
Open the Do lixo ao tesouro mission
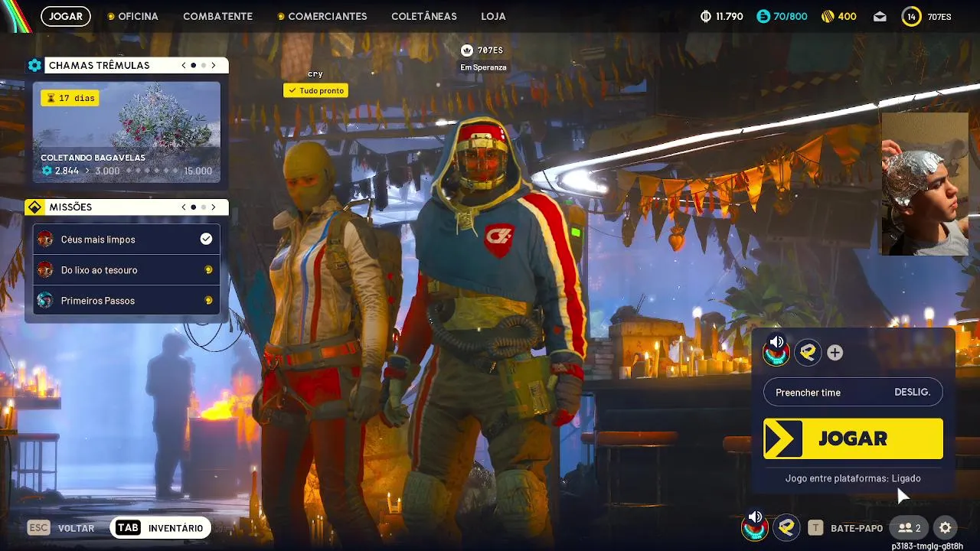[126, 270]
